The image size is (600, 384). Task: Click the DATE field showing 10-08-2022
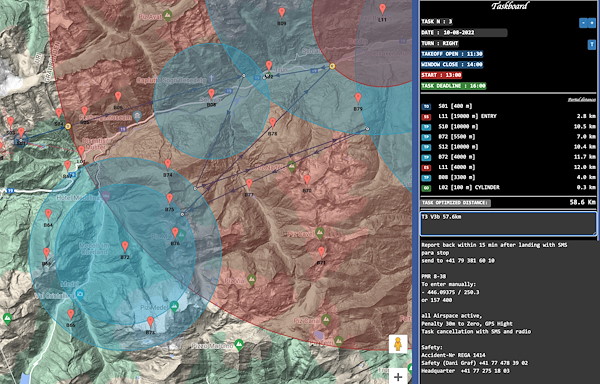tap(464, 33)
